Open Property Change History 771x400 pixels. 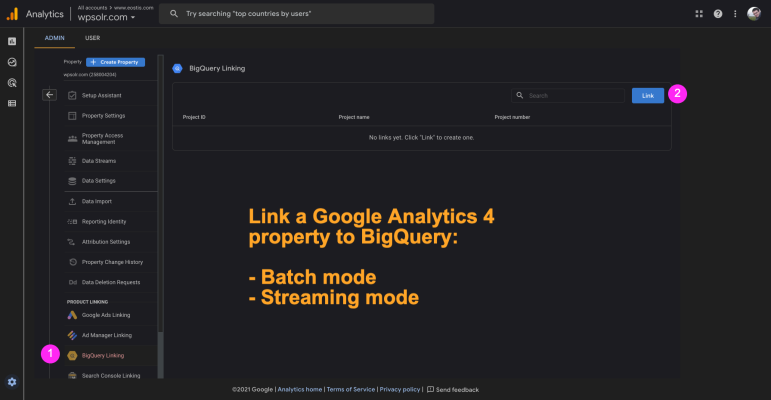coord(111,262)
